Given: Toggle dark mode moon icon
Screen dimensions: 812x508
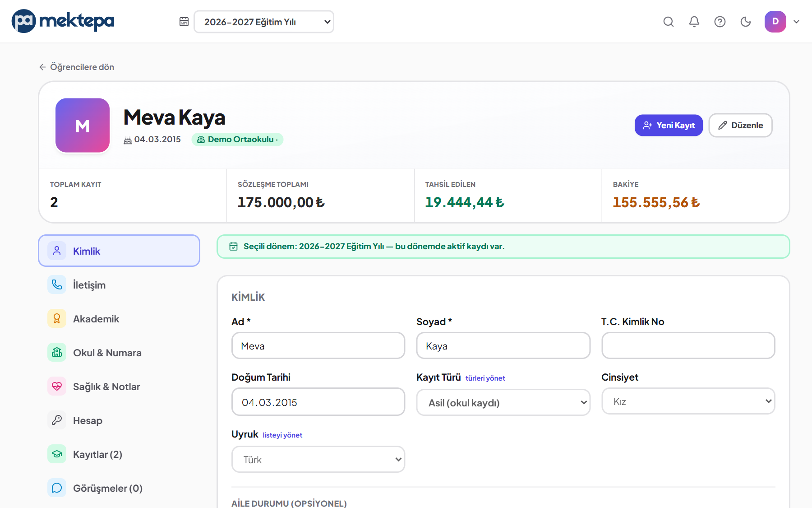Looking at the screenshot, I should pos(746,22).
